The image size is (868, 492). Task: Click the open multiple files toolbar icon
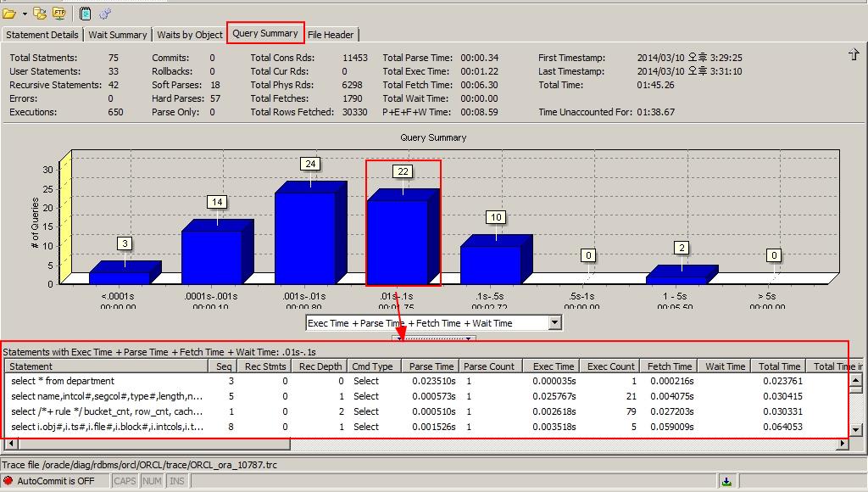pos(42,14)
